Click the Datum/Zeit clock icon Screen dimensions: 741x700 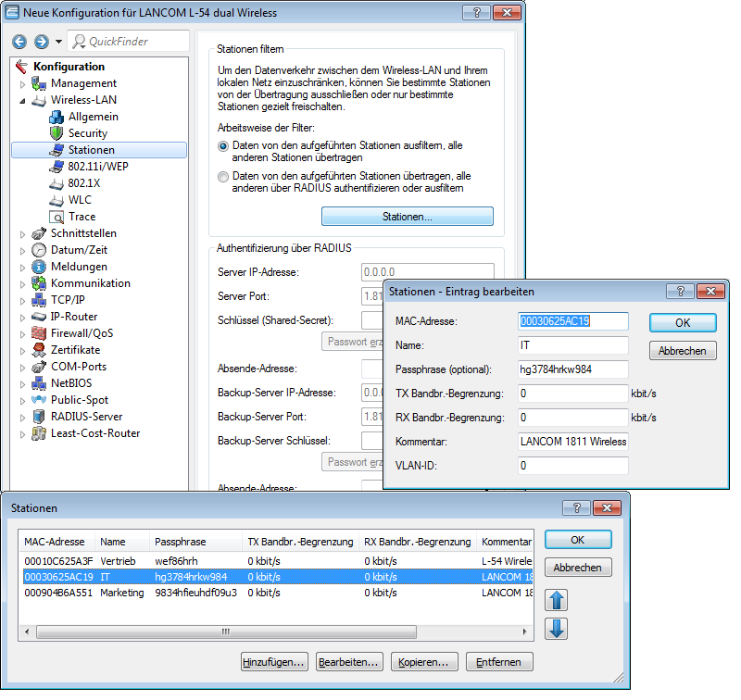pos(39,250)
